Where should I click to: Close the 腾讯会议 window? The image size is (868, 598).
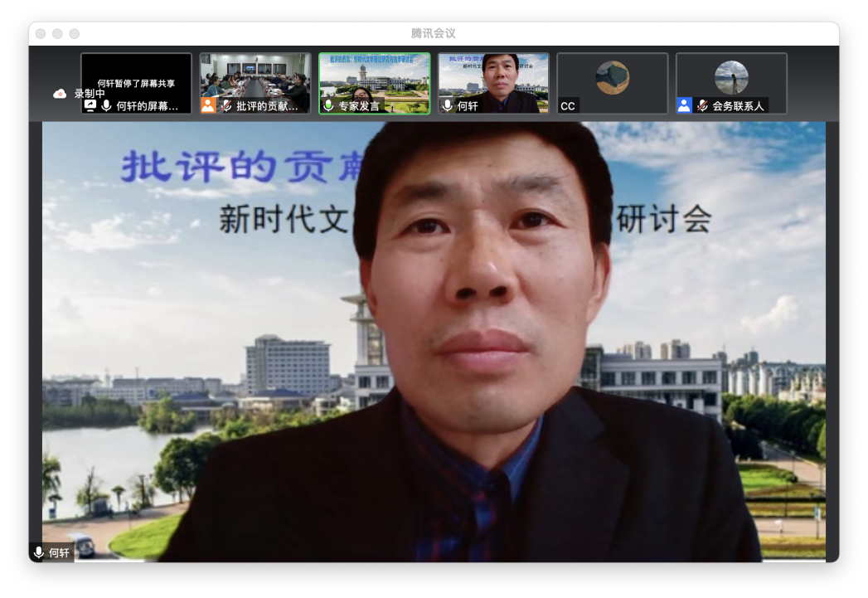(41, 33)
